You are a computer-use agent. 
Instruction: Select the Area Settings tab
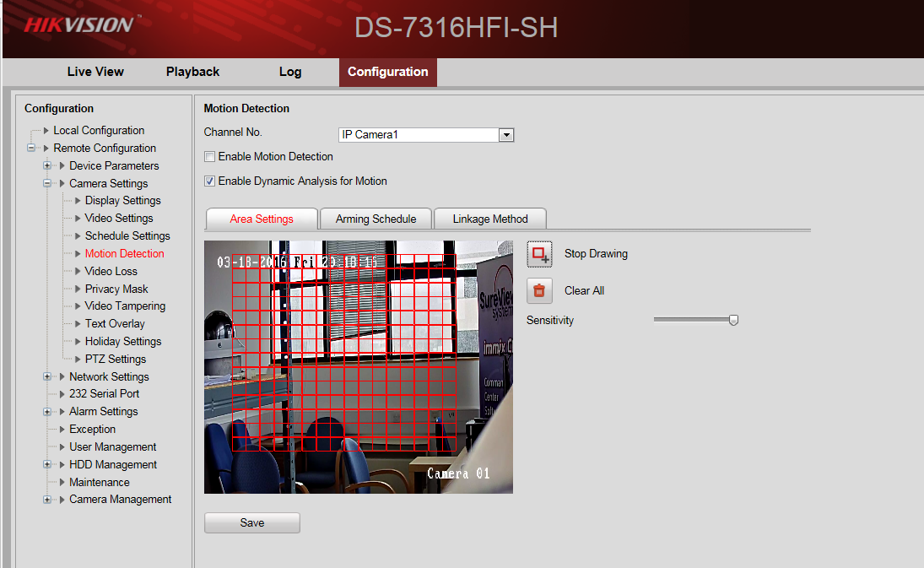262,219
